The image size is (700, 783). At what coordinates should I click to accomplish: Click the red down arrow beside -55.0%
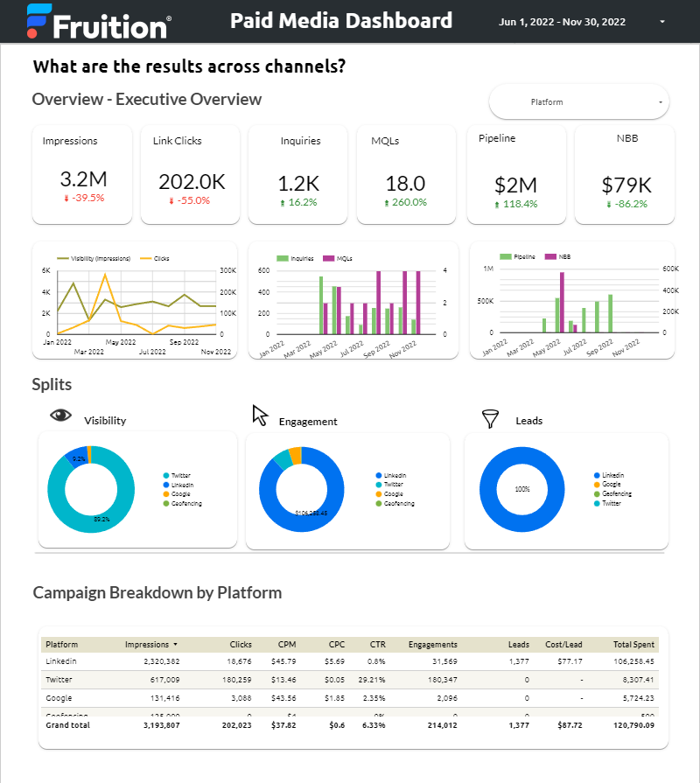(x=171, y=201)
